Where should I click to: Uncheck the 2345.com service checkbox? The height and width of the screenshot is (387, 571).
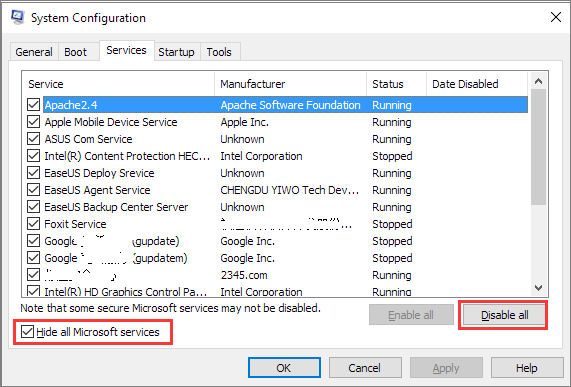click(34, 275)
